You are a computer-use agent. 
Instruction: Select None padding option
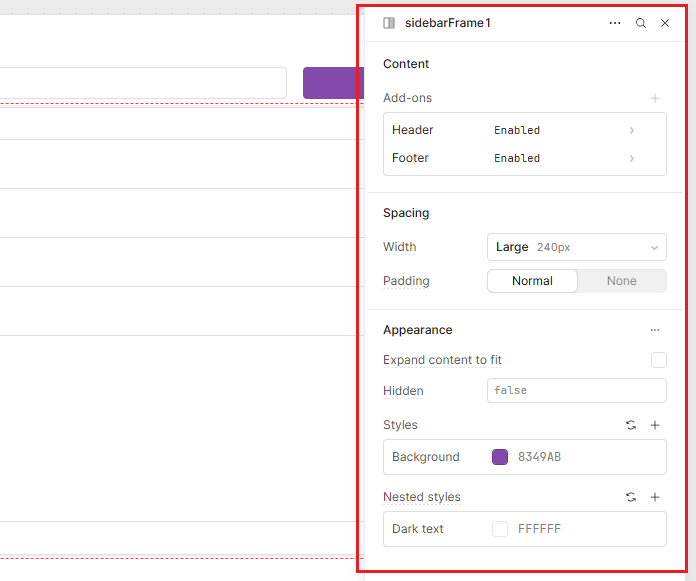click(x=621, y=281)
